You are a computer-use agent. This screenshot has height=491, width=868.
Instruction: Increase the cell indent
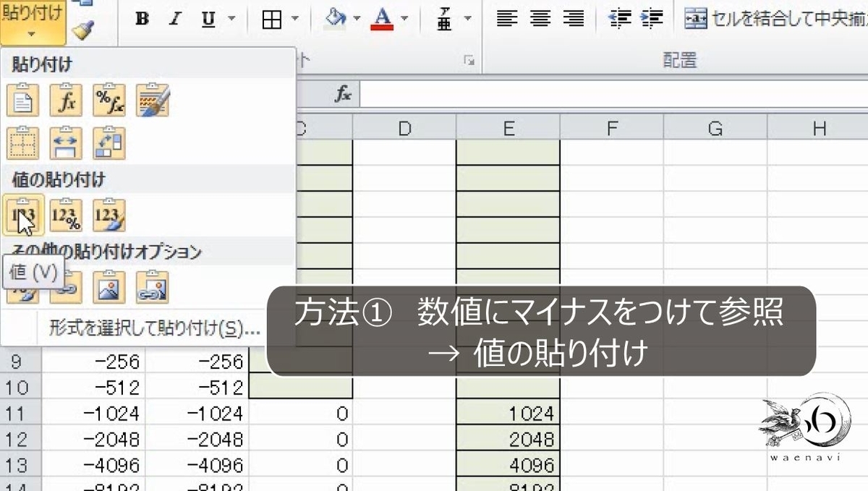coord(652,20)
